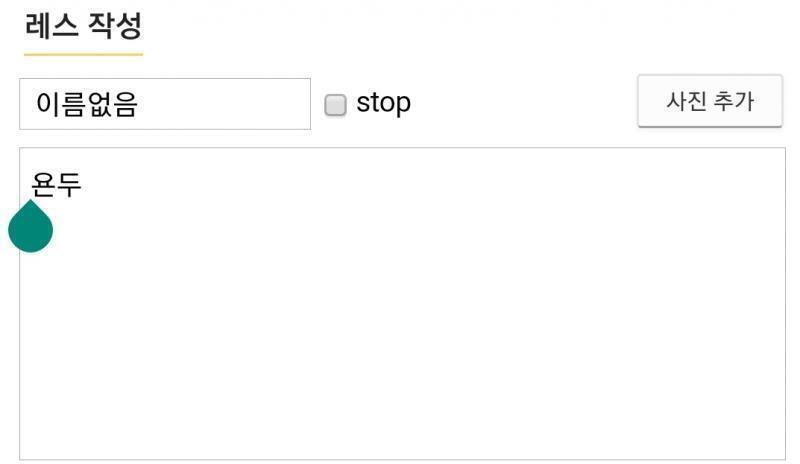800x464 pixels.
Task: Click 사진 text on the photo button
Action: pos(686,101)
